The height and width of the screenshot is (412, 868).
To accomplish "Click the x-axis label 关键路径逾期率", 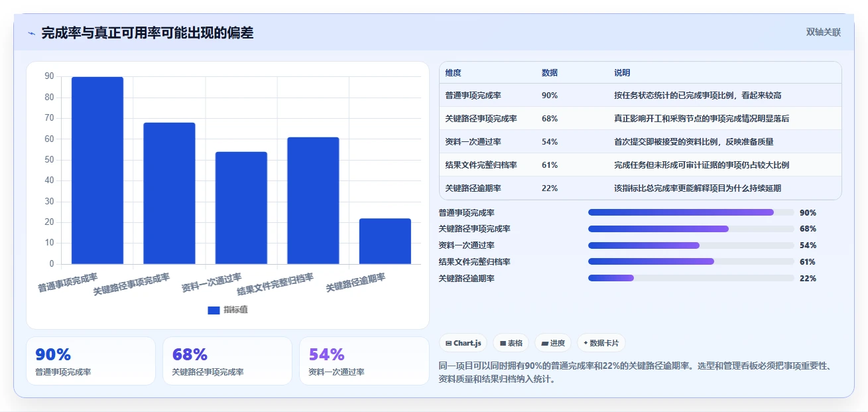I will [x=356, y=283].
